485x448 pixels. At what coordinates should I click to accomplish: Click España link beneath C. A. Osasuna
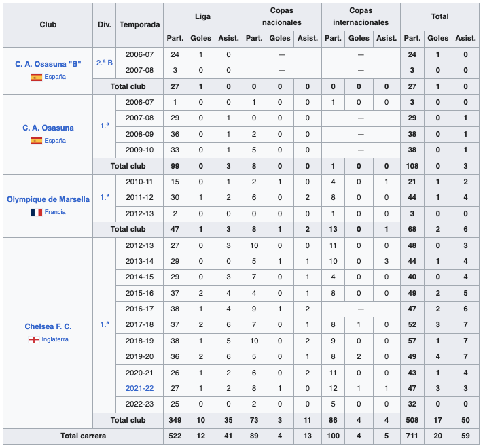(x=55, y=141)
